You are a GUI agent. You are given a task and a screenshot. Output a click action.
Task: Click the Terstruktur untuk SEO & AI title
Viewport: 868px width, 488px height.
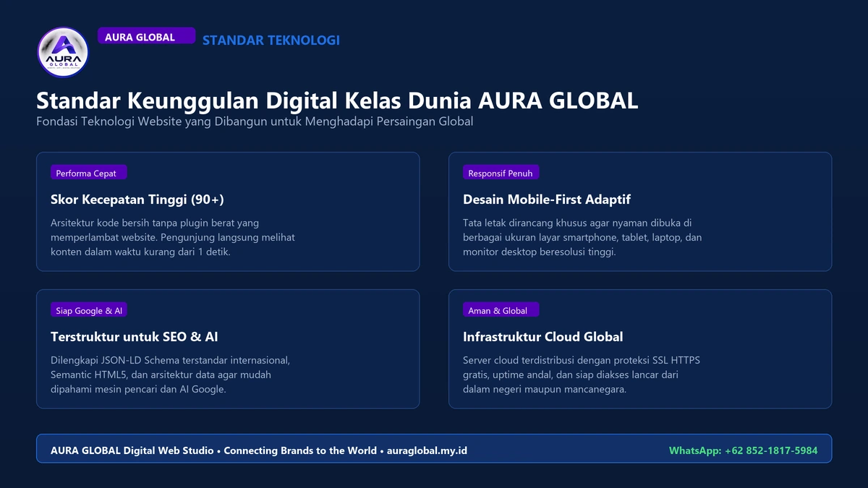pos(135,337)
